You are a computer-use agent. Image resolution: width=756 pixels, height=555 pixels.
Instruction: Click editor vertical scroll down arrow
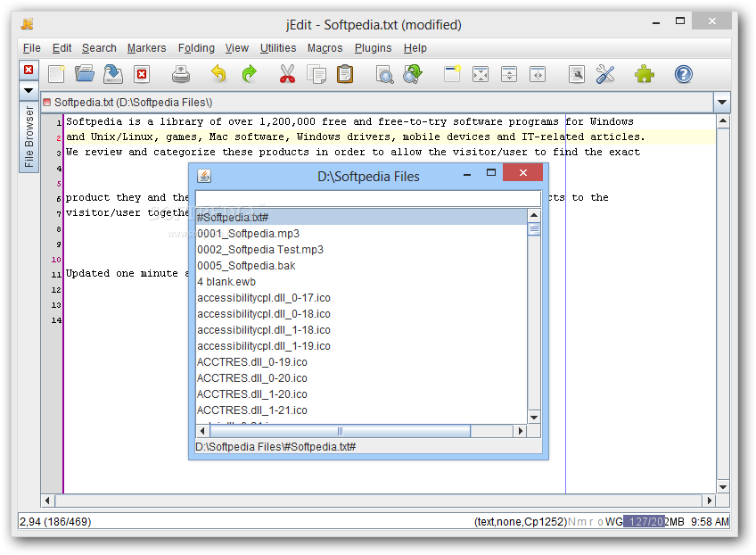point(723,486)
